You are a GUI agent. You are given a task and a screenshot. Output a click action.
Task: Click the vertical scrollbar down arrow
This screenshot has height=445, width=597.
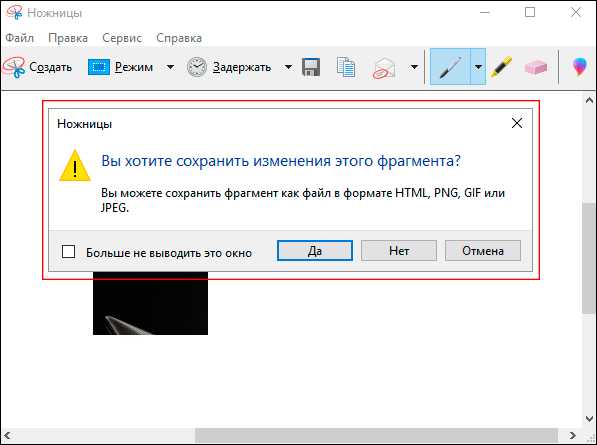point(589,419)
